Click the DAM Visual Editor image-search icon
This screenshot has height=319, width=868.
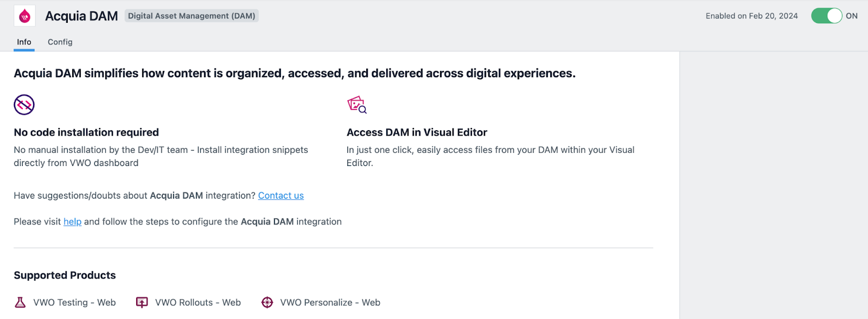coord(357,105)
